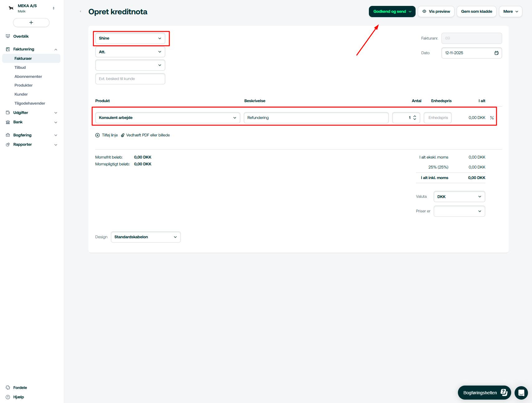Increase the Antal quantity stepper
The image size is (532, 403).
tap(415, 116)
